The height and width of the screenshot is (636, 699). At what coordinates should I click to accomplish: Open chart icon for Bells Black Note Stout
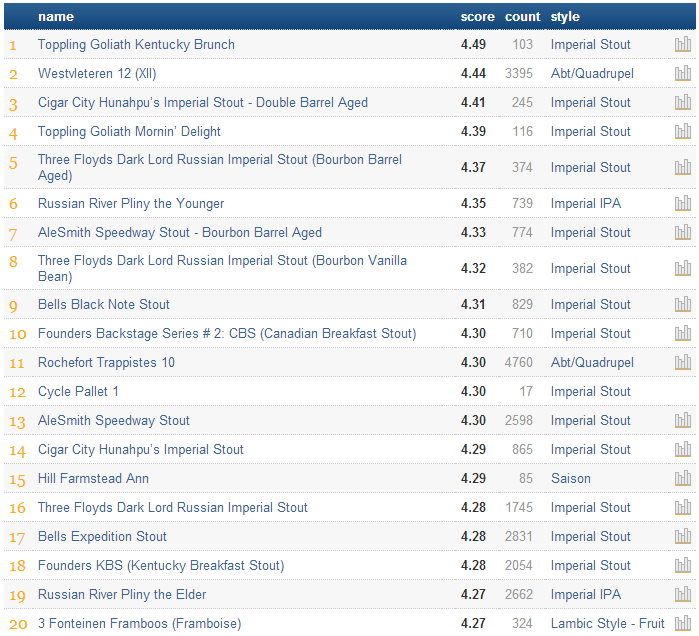click(683, 304)
